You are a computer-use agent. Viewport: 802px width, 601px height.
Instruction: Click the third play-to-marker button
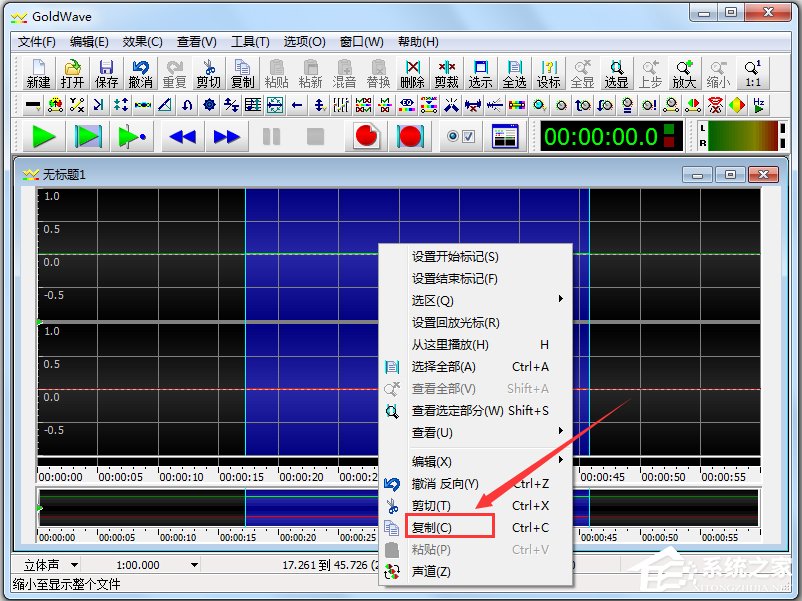(x=132, y=137)
